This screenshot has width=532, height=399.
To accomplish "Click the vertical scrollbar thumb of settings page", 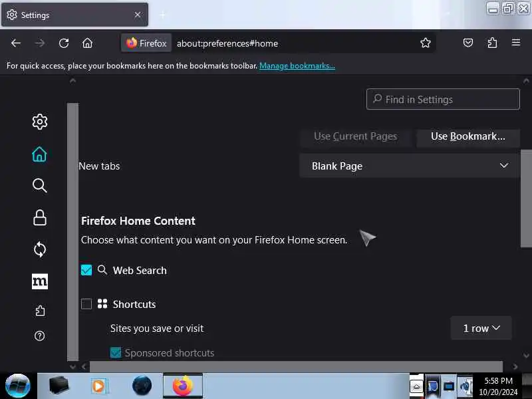I will pyautogui.click(x=526, y=198).
